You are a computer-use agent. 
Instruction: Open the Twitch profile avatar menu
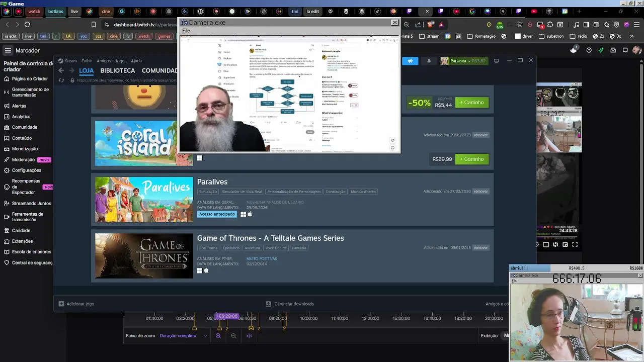pyautogui.click(x=637, y=50)
